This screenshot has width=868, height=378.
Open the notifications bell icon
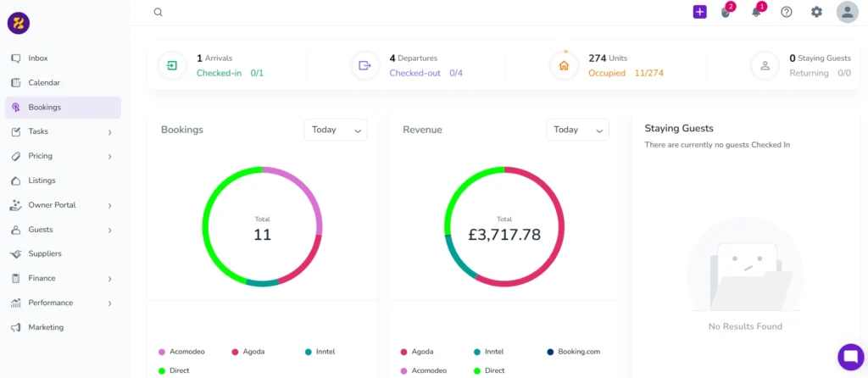756,12
